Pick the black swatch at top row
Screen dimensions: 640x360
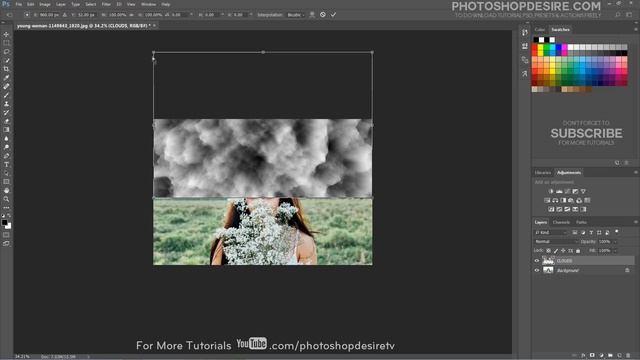536,40
